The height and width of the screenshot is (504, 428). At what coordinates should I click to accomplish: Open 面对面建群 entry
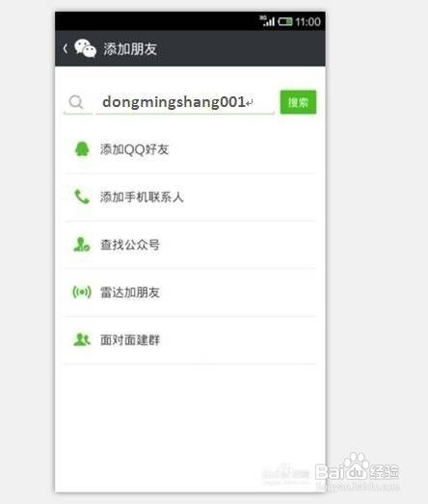(x=190, y=340)
